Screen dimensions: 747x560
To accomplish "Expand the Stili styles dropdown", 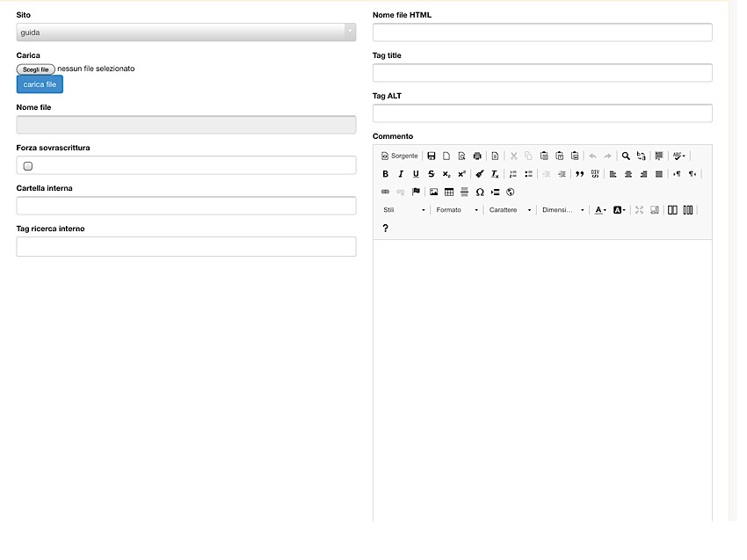I will pyautogui.click(x=404, y=210).
